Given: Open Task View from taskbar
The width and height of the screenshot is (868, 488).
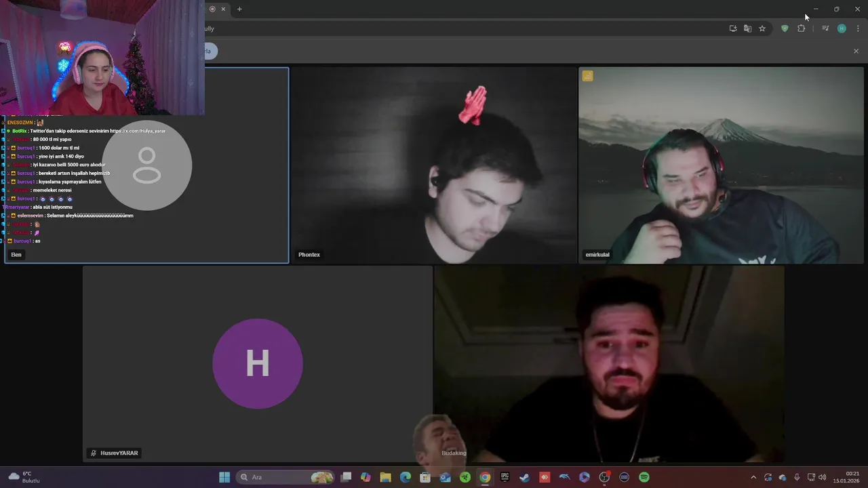Looking at the screenshot, I should [346, 477].
